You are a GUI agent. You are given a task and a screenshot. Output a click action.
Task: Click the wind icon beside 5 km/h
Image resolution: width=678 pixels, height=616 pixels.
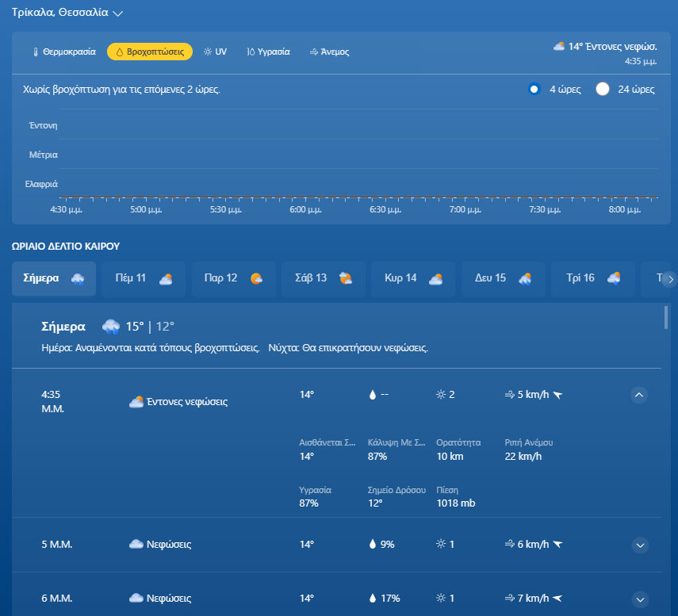pyautogui.click(x=510, y=395)
